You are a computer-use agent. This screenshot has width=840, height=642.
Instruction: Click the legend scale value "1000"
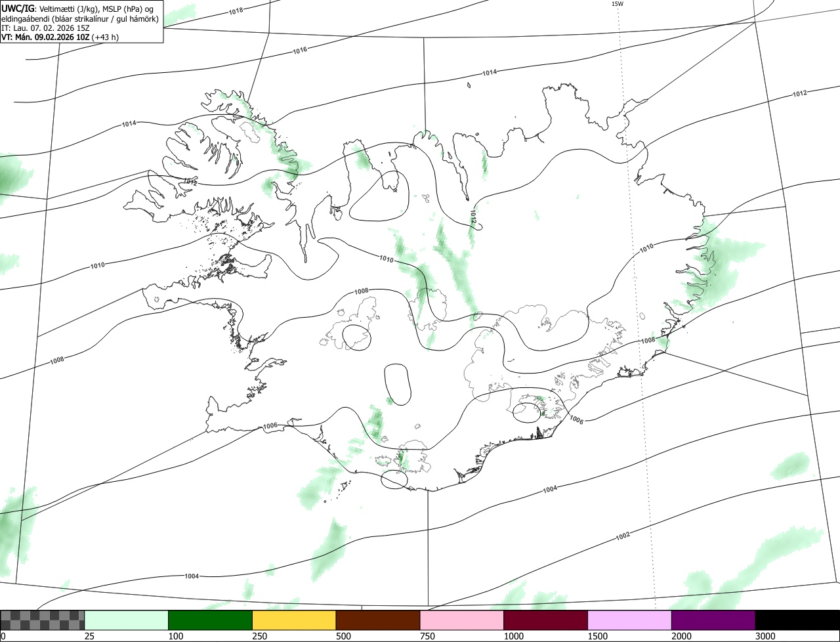coord(514,636)
